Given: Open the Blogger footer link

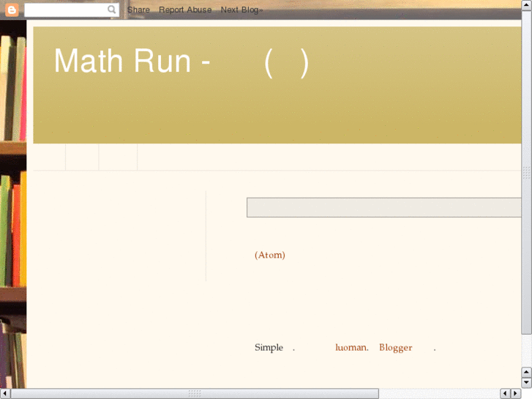Looking at the screenshot, I should coord(396,348).
